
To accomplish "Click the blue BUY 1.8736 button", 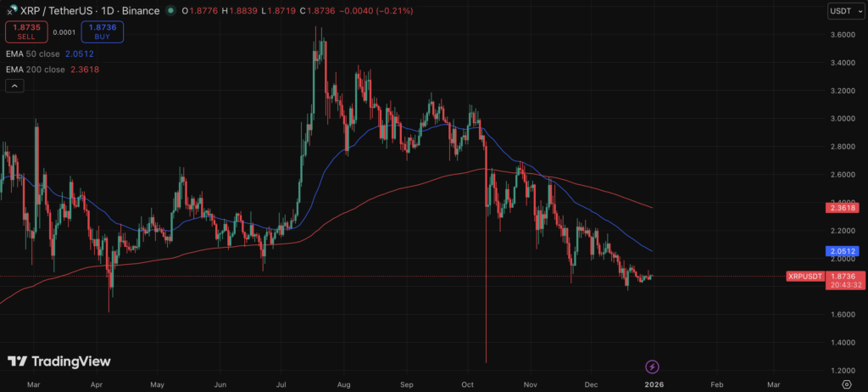I will 103,32.
